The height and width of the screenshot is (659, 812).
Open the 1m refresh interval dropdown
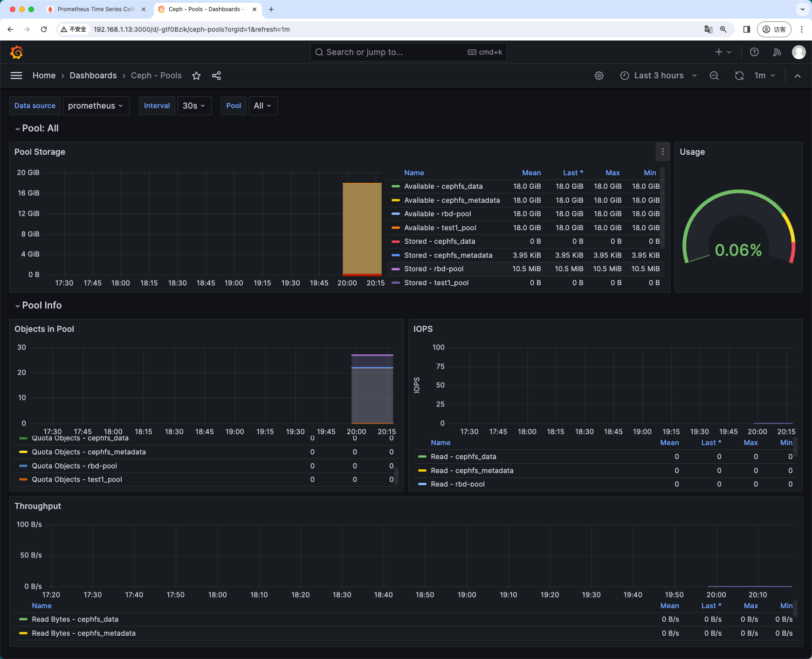click(x=765, y=76)
